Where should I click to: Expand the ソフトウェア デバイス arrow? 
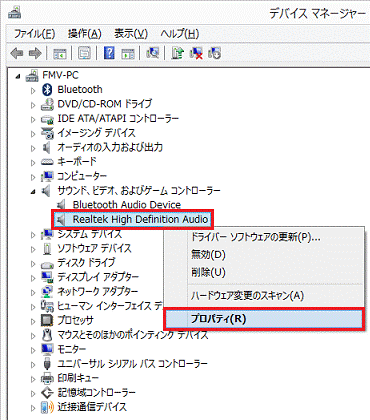pos(33,249)
